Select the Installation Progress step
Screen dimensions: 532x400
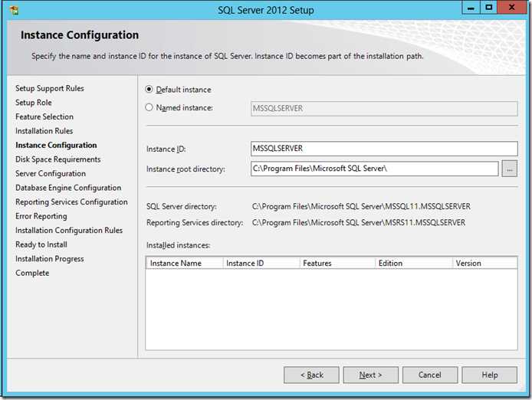pyautogui.click(x=50, y=259)
